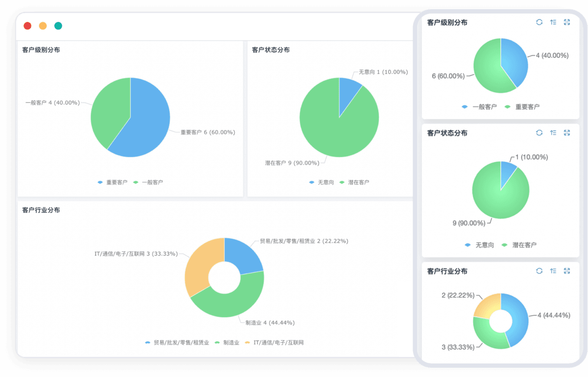Refresh the 客户级别分布 sidebar chart
Image resolution: width=588 pixels, height=377 pixels.
539,22
